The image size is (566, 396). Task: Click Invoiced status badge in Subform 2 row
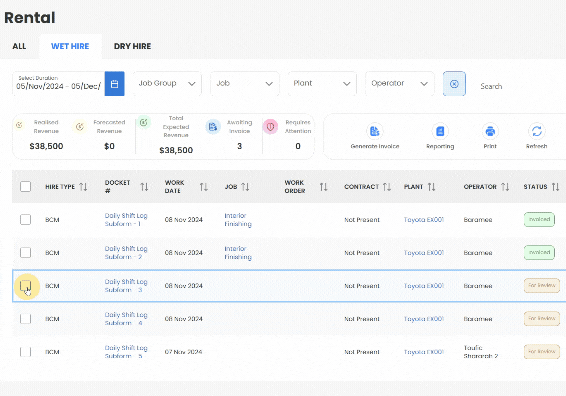[x=539, y=252]
